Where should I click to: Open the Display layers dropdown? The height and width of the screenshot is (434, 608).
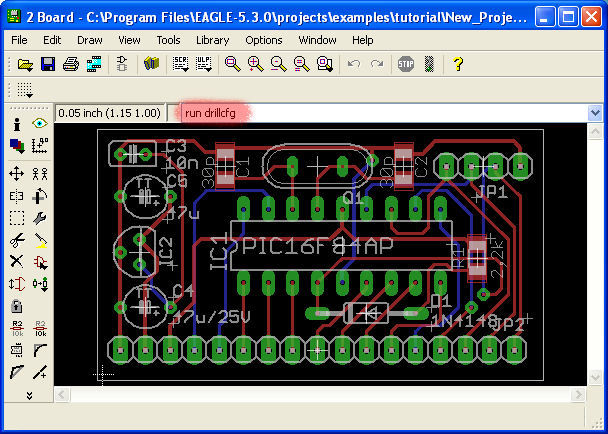[17, 146]
